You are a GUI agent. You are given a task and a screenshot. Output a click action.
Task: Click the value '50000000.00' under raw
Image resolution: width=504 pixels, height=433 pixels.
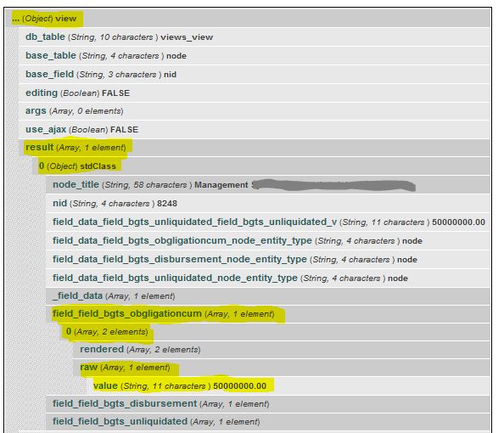pyautogui.click(x=240, y=386)
